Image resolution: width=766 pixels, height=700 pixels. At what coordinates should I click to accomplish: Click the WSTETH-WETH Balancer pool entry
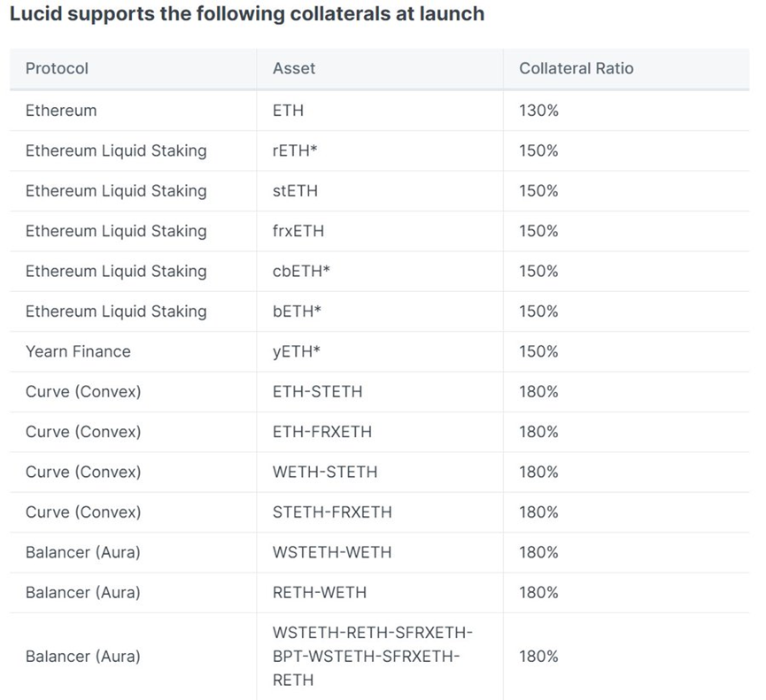tap(332, 551)
